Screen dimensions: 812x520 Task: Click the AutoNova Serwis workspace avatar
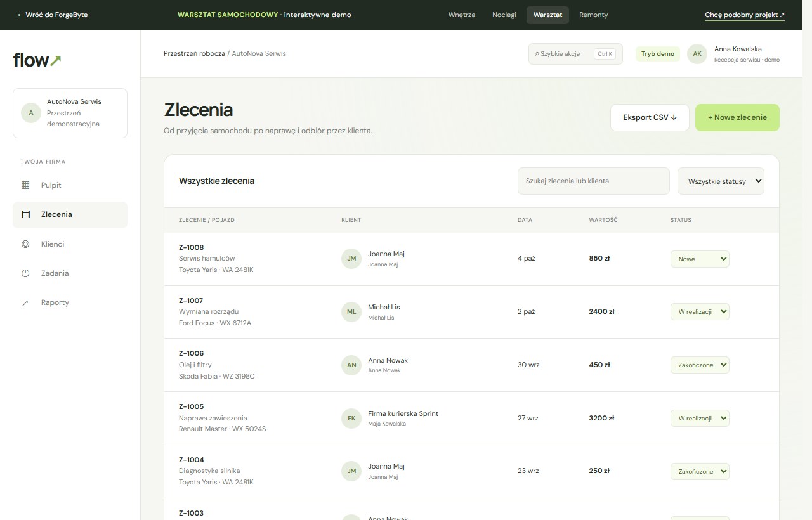(31, 113)
